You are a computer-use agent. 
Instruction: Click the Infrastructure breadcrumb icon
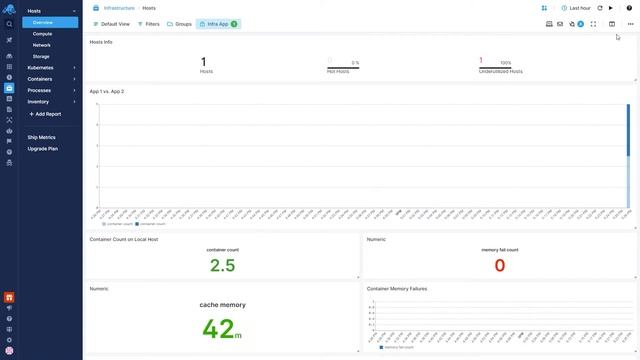click(96, 8)
